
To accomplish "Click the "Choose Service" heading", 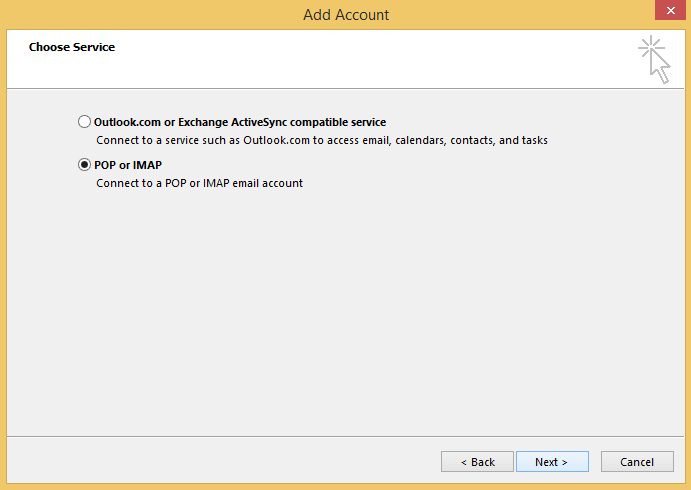I will pos(71,47).
